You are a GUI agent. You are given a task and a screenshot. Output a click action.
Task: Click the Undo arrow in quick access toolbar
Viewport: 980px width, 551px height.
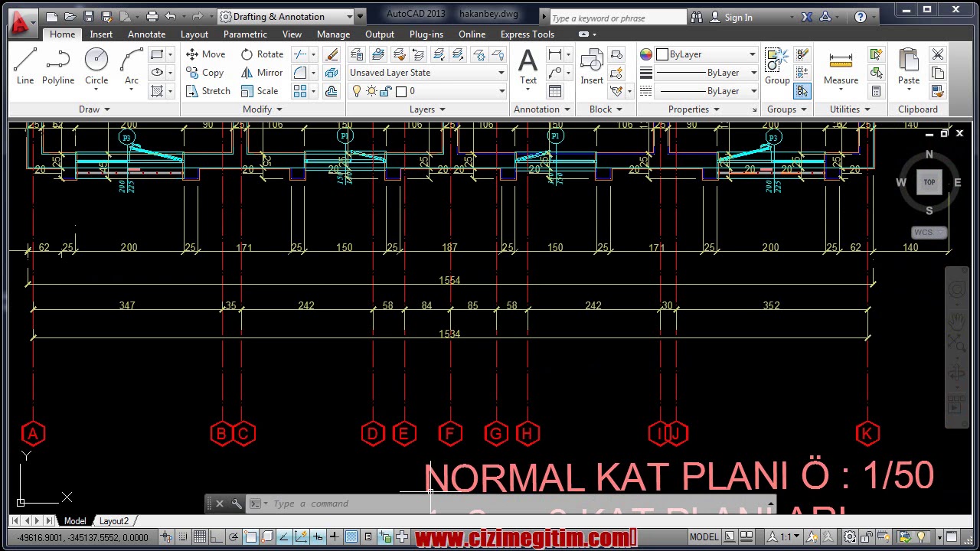pyautogui.click(x=170, y=17)
